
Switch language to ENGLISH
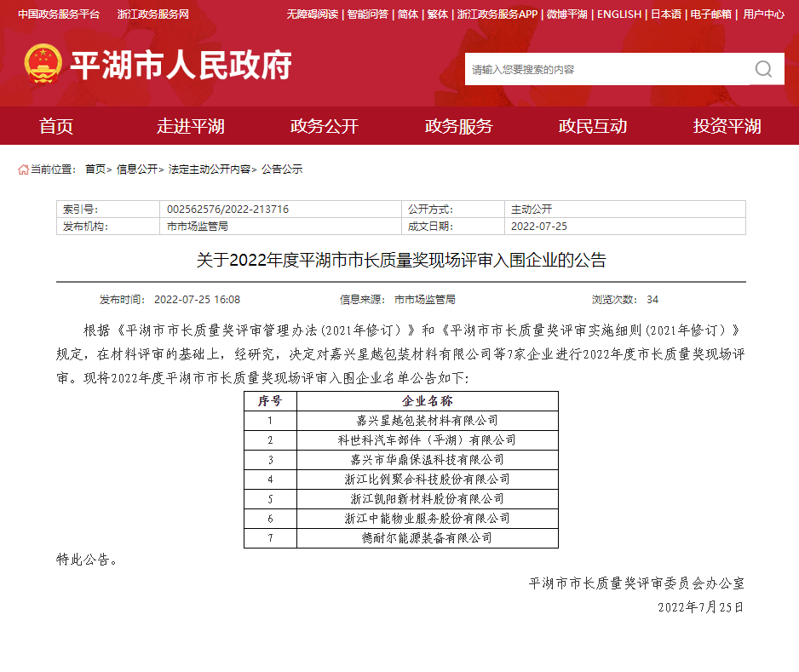[618, 14]
